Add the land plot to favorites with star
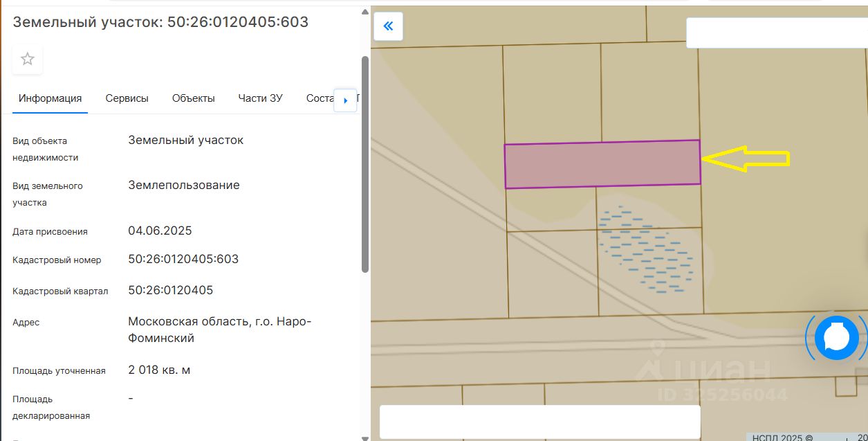The height and width of the screenshot is (441, 868). [x=28, y=60]
